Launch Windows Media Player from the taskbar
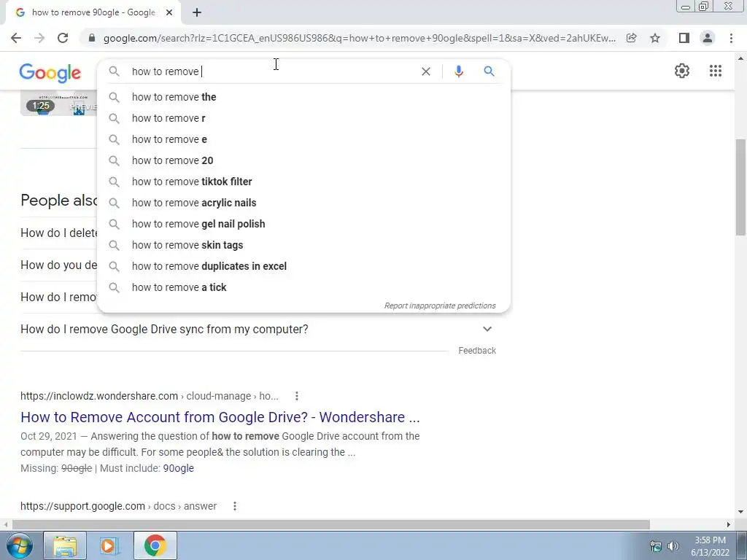The width and height of the screenshot is (747, 560). click(x=109, y=545)
